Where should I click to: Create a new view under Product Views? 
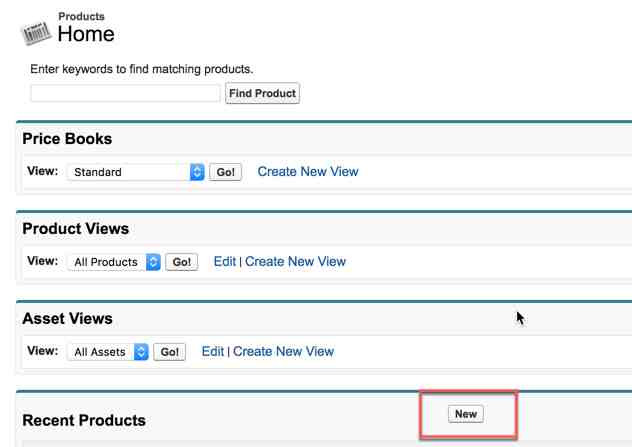pyautogui.click(x=295, y=261)
